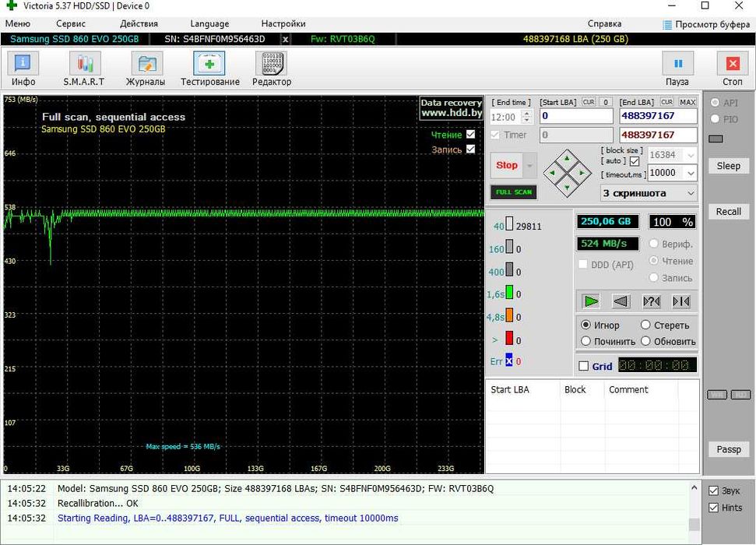Click the red Stop scan button

tap(507, 165)
